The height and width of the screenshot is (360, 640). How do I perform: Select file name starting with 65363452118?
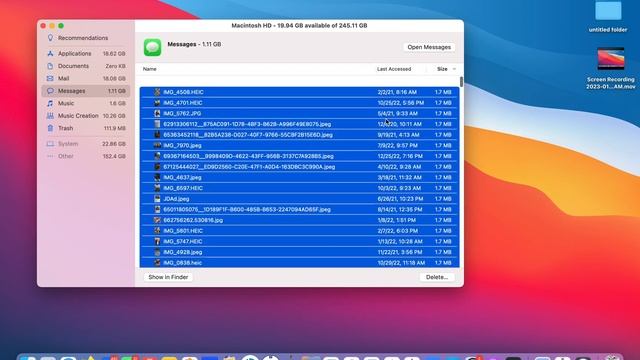coord(248,135)
